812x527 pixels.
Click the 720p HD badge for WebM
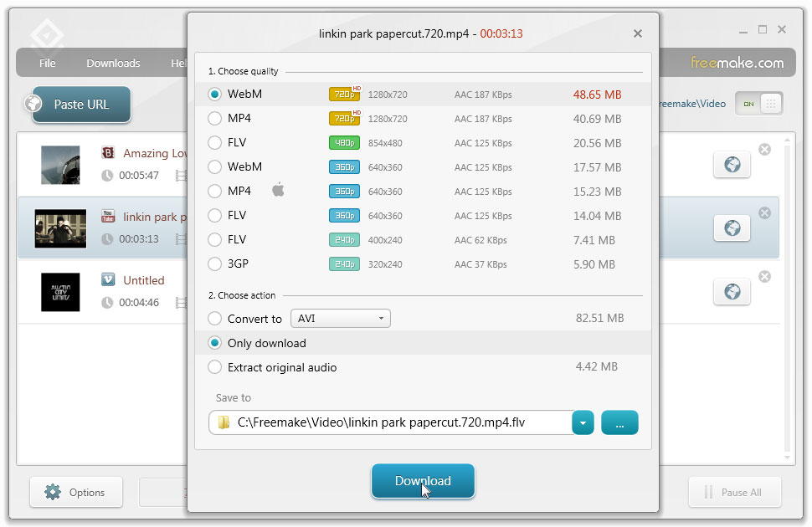pos(345,94)
